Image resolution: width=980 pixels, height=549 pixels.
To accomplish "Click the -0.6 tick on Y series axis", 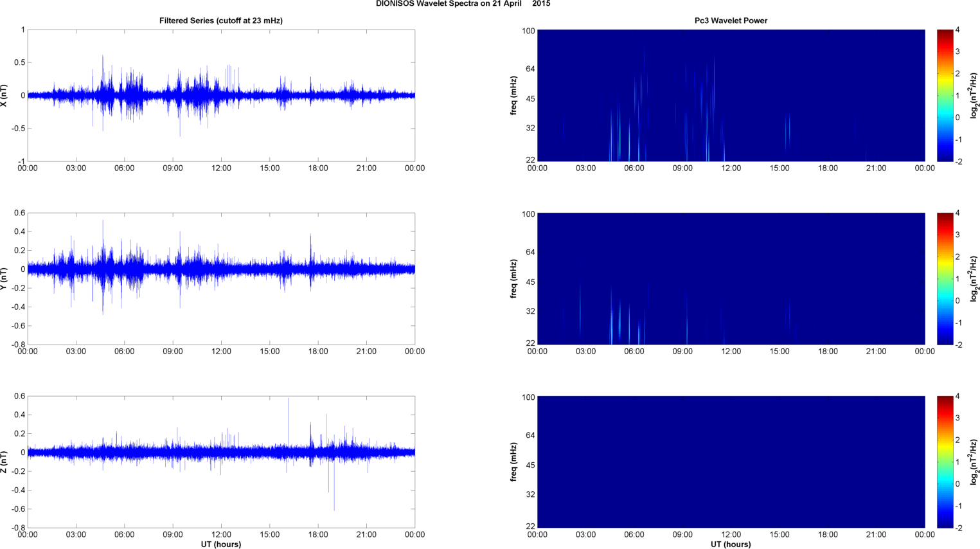I will coord(17,326).
